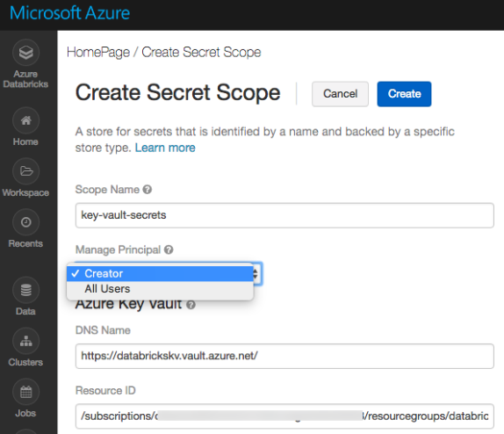Screen dimensions: 504x434
Task: Open the Learn more link
Action: [165, 148]
